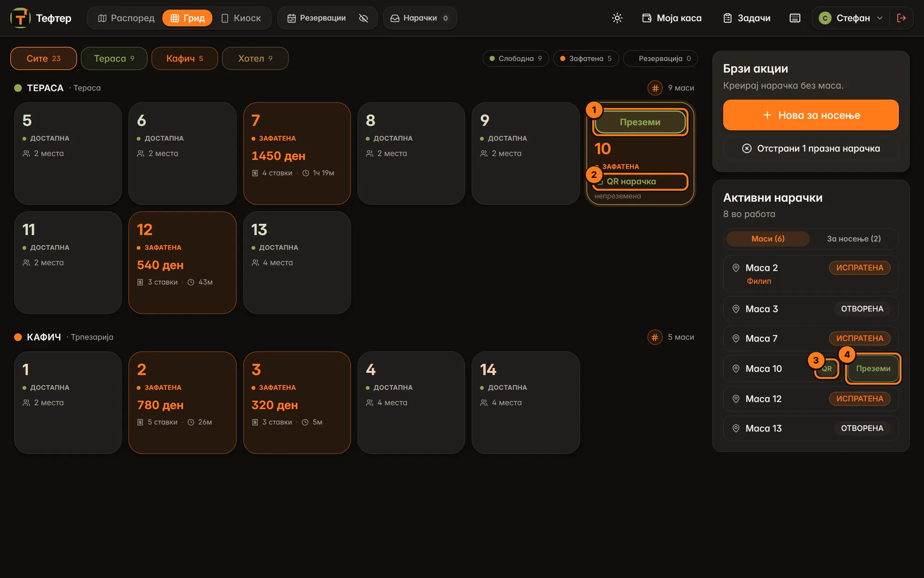Toggle the Резервација status filter
Viewport: 924px width, 578px height.
point(661,58)
